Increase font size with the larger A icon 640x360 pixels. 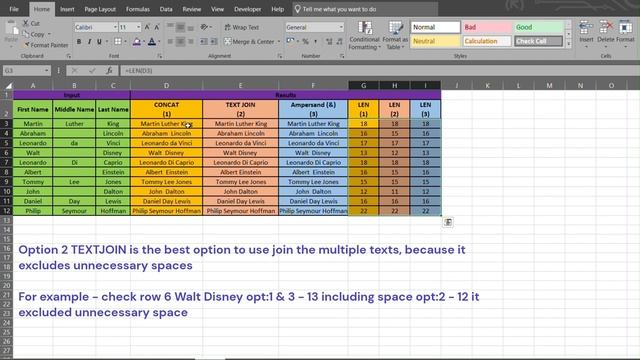(147, 27)
